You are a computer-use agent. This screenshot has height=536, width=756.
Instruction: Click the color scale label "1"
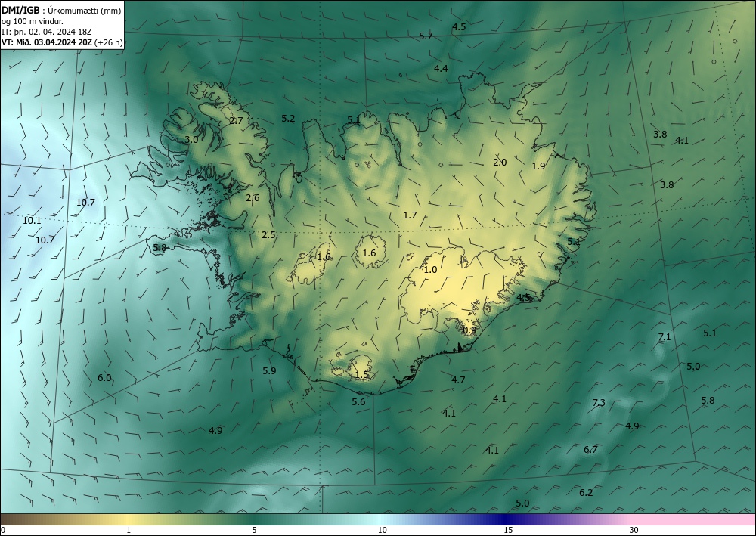pyautogui.click(x=129, y=530)
